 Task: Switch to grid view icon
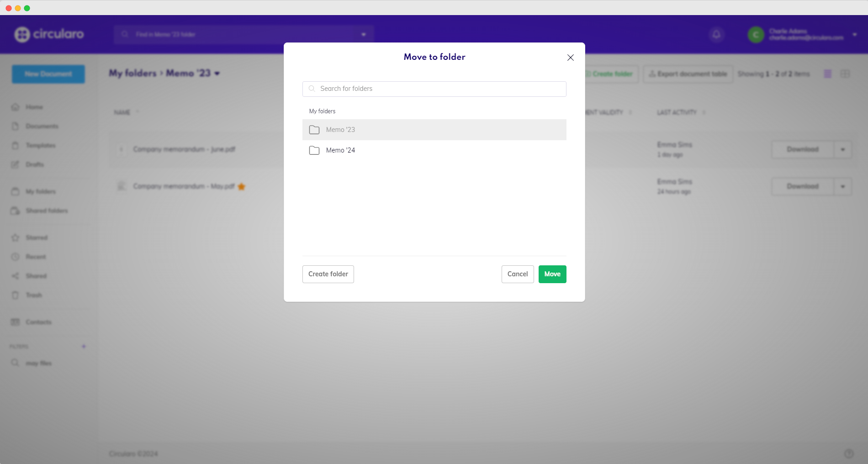845,74
